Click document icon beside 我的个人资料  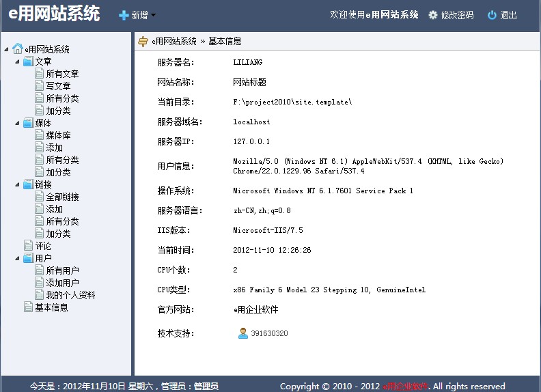(x=40, y=295)
